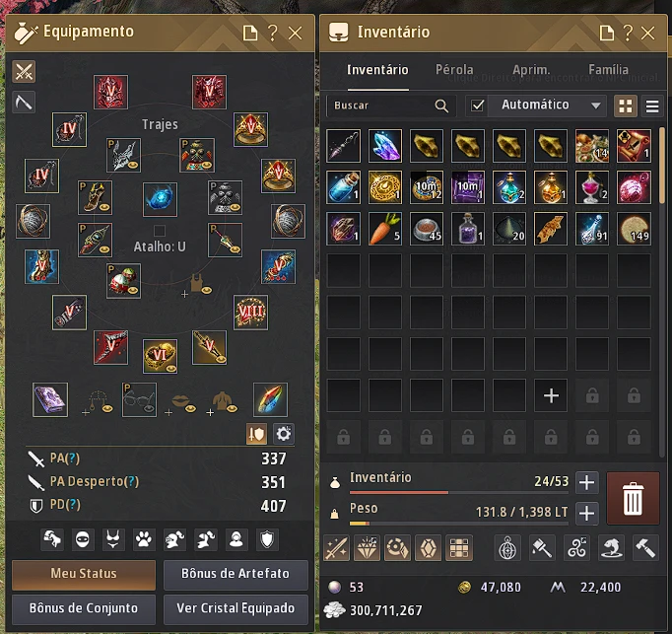The width and height of the screenshot is (672, 634).
Task: Switch inventory to list view icon
Action: [652, 106]
